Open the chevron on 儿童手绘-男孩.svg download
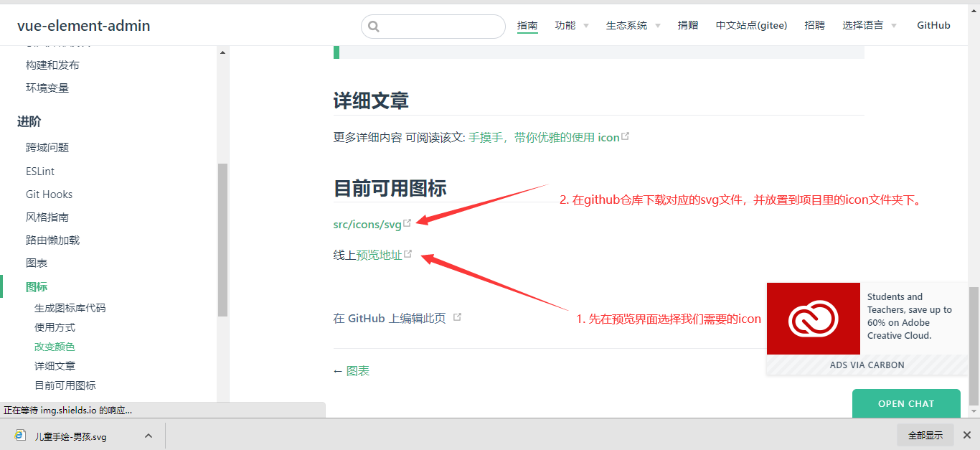Viewport: 980px width, 450px height. click(x=149, y=435)
